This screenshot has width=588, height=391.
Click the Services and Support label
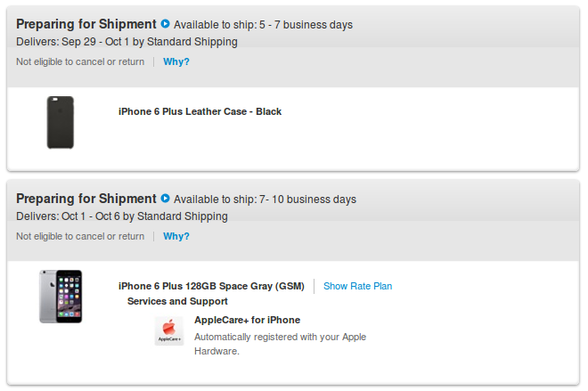point(177,301)
